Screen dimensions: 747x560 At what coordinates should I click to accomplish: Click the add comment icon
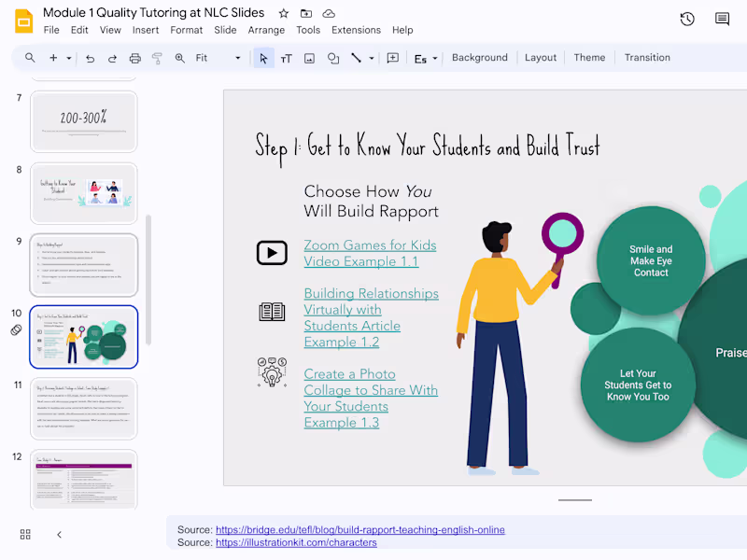tap(393, 58)
